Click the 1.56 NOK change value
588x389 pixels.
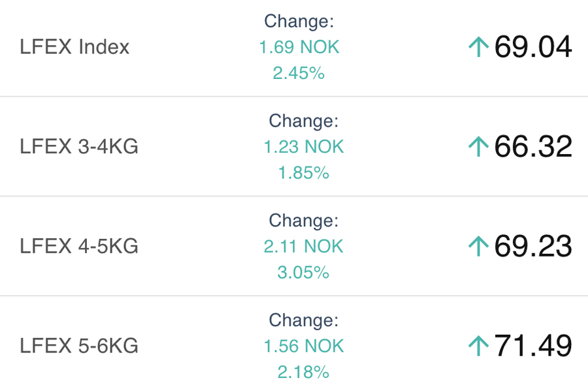(x=304, y=347)
